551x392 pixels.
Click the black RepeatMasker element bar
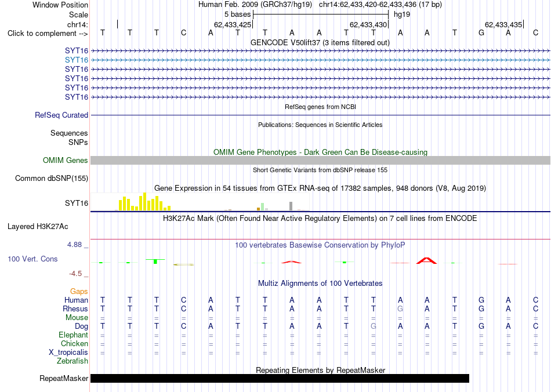point(280,378)
